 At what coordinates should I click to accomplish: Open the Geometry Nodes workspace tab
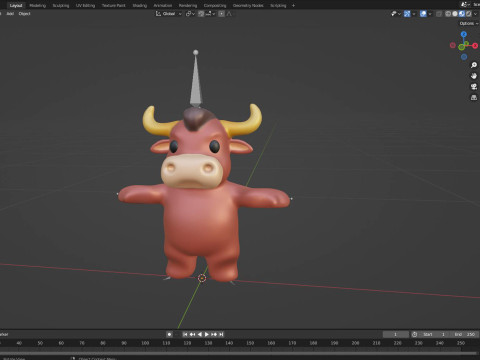248,5
